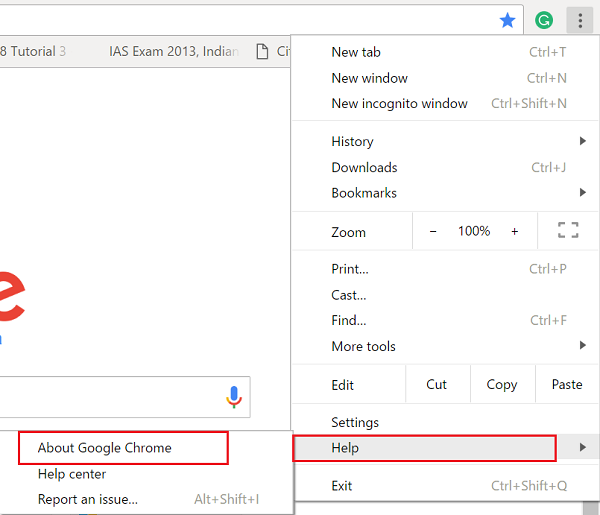Image resolution: width=600 pixels, height=515 pixels.
Task: Open Settings from the Chrome menu
Action: pos(445,422)
